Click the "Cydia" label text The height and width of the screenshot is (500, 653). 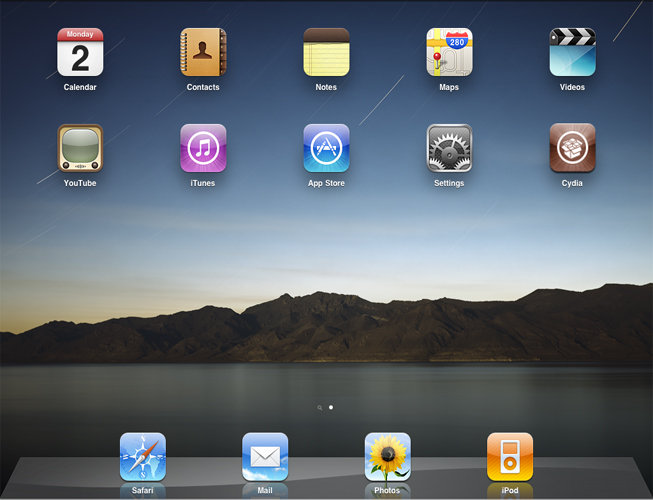coord(572,183)
